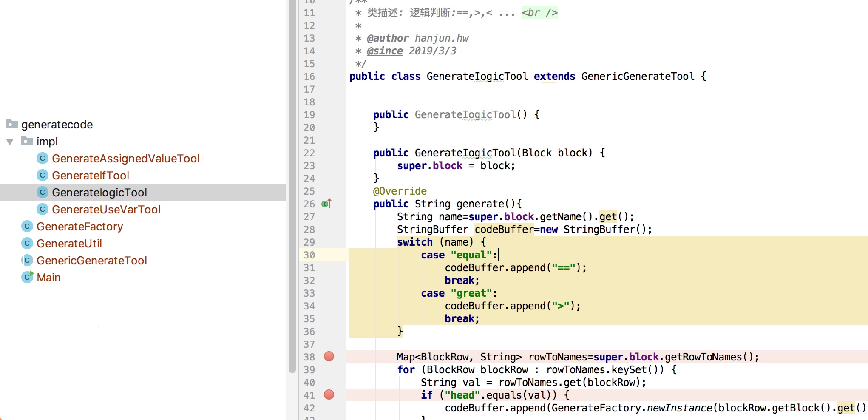Click the for keyword on line 39
This screenshot has height=420, width=868.
pyautogui.click(x=406, y=370)
